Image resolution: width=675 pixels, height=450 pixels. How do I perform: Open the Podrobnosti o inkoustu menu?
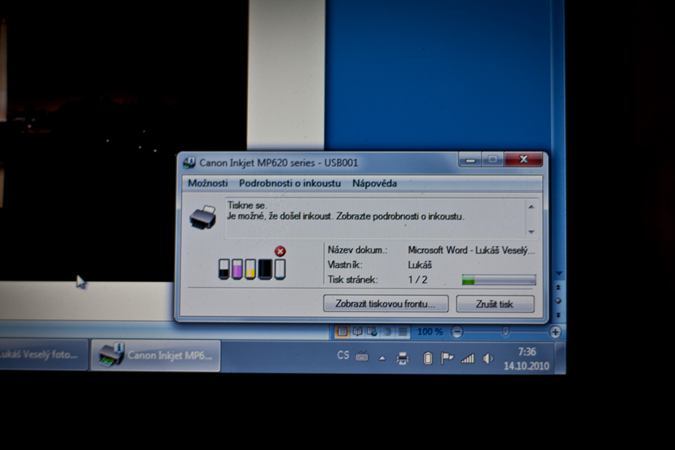[290, 183]
